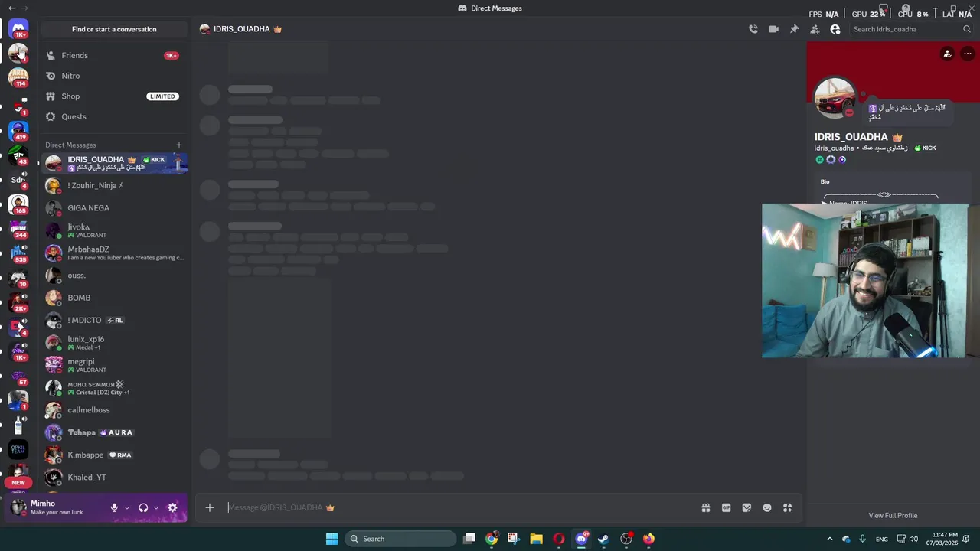Open DM with ! Zouhir_Ninja
The height and width of the screenshot is (551, 980).
[113, 185]
